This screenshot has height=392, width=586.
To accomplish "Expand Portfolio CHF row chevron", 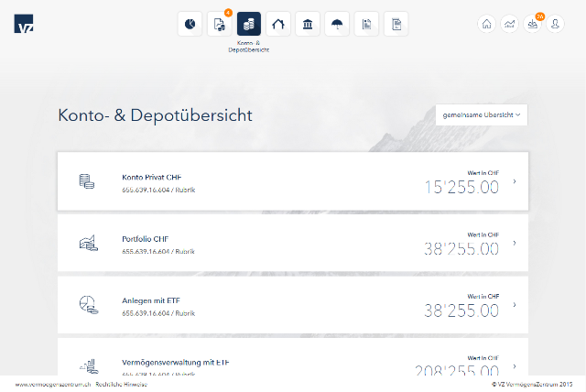I will tap(515, 243).
